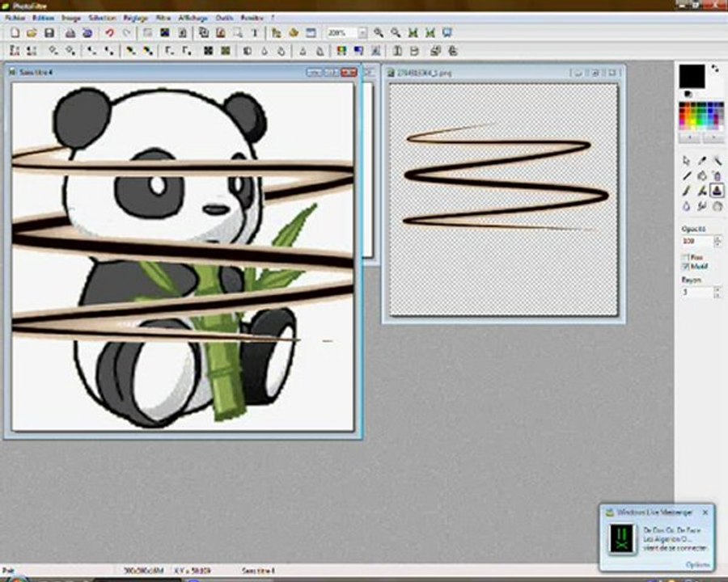728x582 pixels.
Task: Swap foreground and background colors
Action: 715,69
